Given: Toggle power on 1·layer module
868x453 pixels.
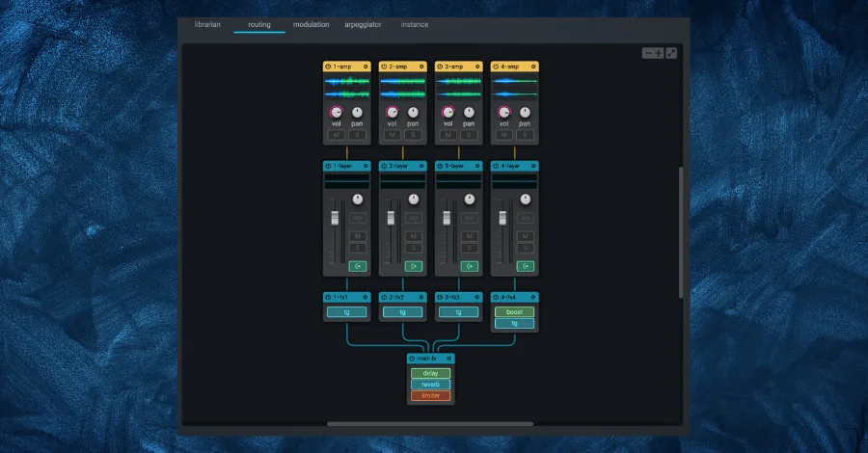Looking at the screenshot, I should coord(328,166).
